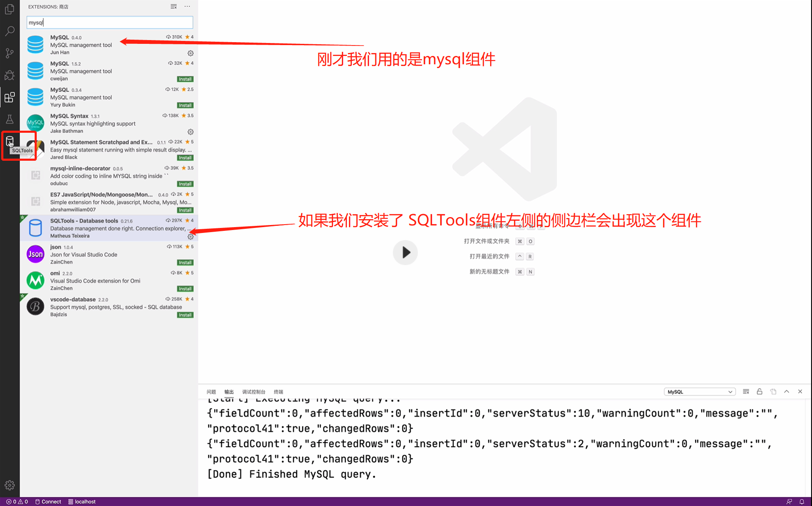Switch to the 问题 tab
Image resolution: width=812 pixels, height=506 pixels.
[x=211, y=392]
